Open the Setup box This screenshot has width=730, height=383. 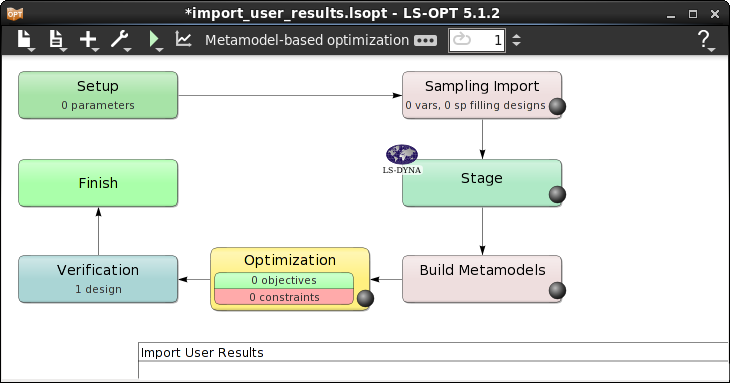pos(98,95)
